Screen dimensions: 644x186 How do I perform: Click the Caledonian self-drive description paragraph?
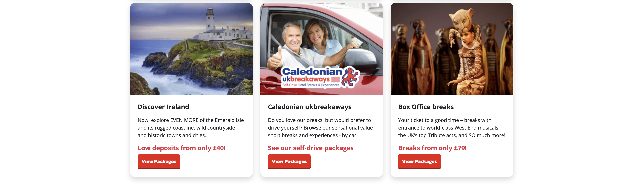320,128
